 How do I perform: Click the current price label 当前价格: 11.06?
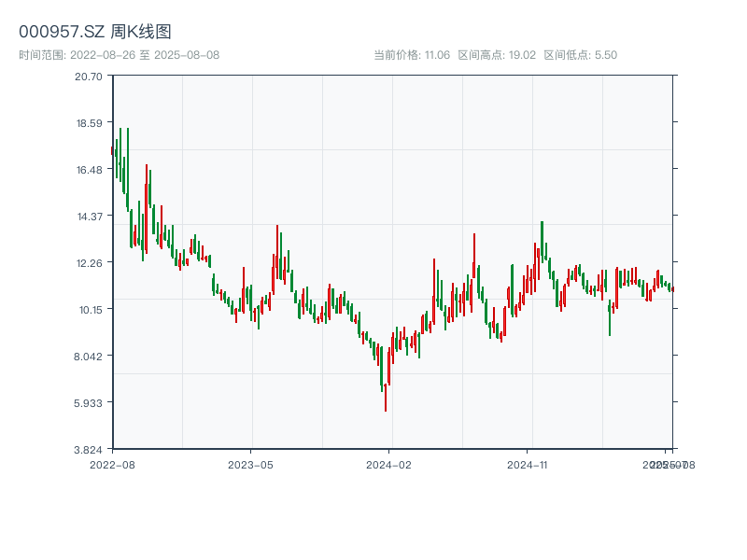(x=412, y=55)
